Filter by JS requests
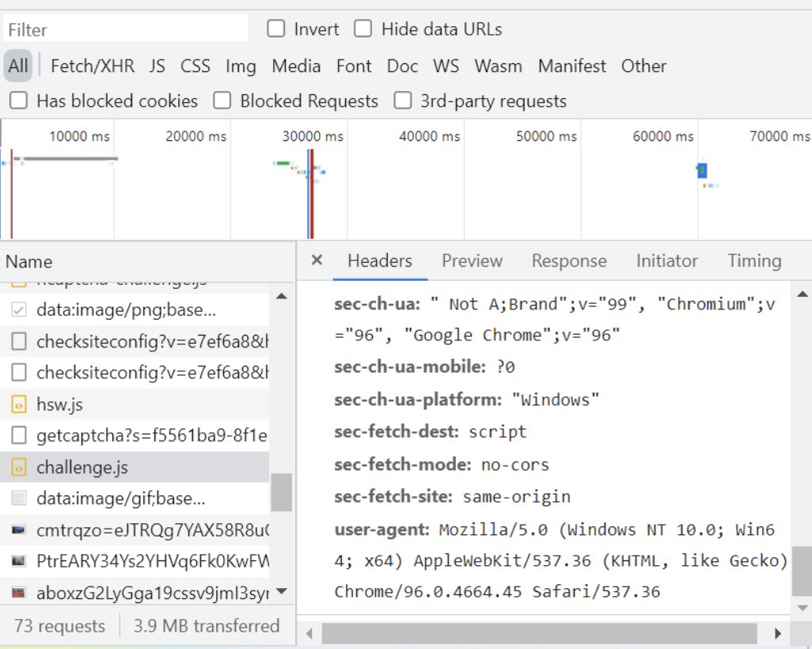The height and width of the screenshot is (649, 812). (157, 66)
